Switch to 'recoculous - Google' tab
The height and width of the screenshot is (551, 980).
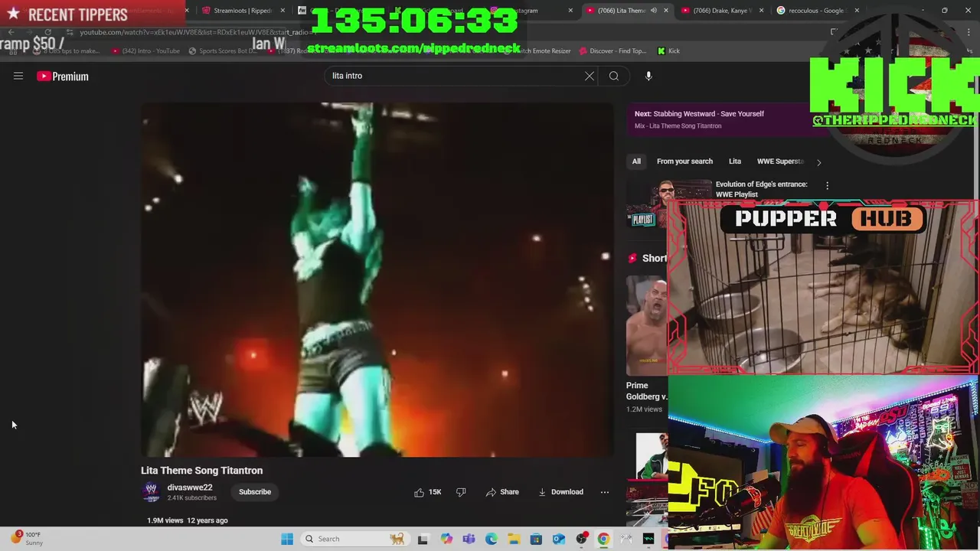(813, 11)
